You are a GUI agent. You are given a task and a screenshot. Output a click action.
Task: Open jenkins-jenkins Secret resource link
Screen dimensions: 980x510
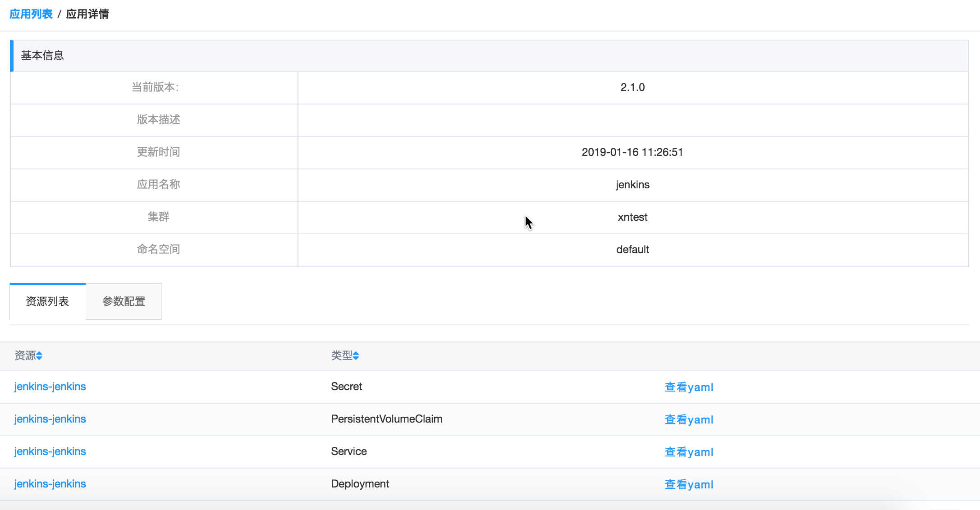pos(50,387)
